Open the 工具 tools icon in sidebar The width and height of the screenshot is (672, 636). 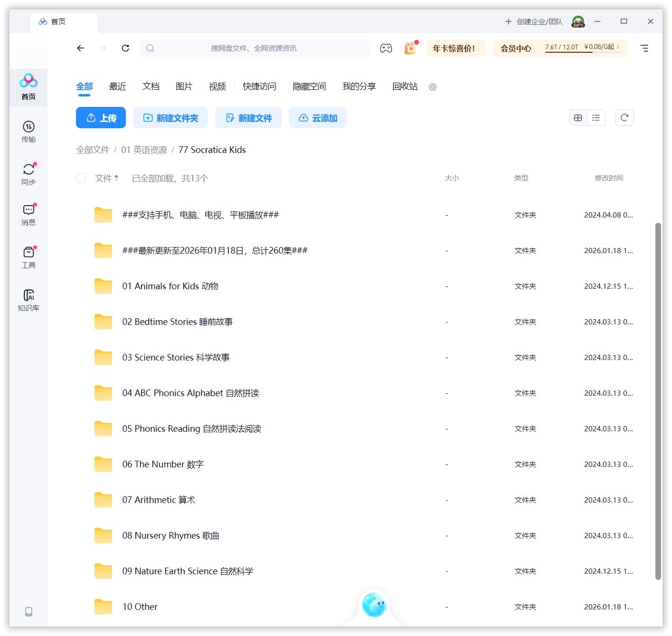[x=28, y=256]
